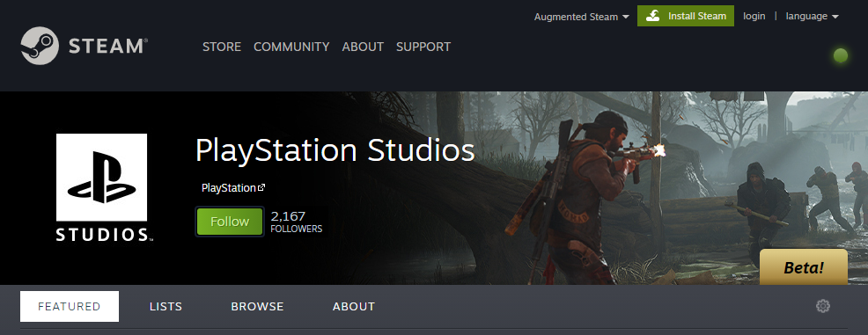The width and height of the screenshot is (868, 335).
Task: Switch to the LISTS tab
Action: (x=166, y=306)
